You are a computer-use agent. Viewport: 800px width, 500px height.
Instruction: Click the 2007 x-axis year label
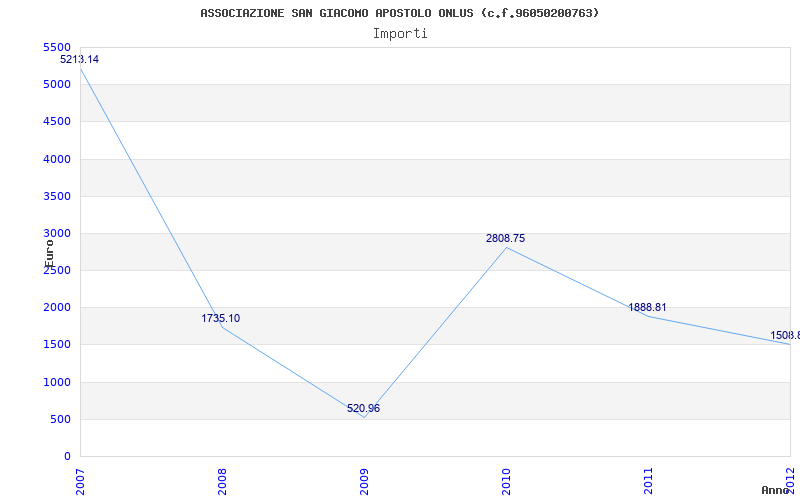point(80,481)
